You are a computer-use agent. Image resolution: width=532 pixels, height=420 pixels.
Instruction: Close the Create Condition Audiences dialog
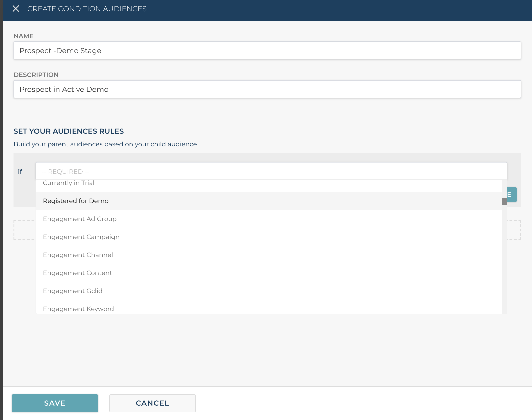click(x=16, y=9)
